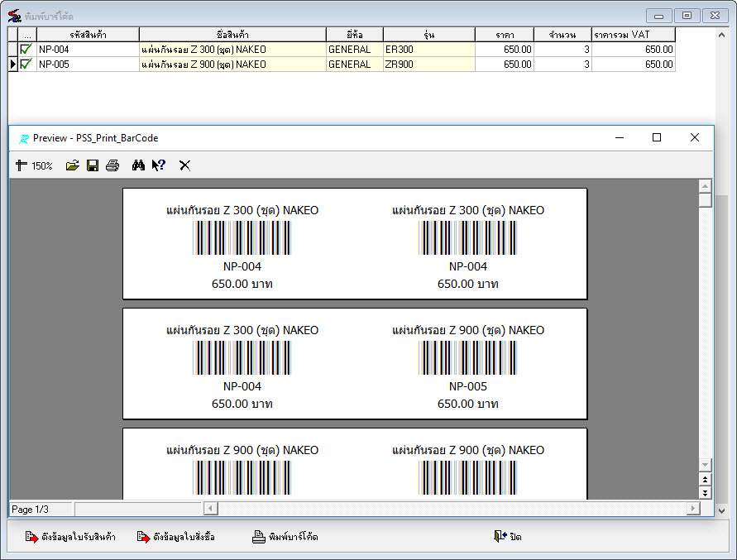Click ดึงข้อมูลใบรับสินค้า button

pyautogui.click(x=70, y=537)
